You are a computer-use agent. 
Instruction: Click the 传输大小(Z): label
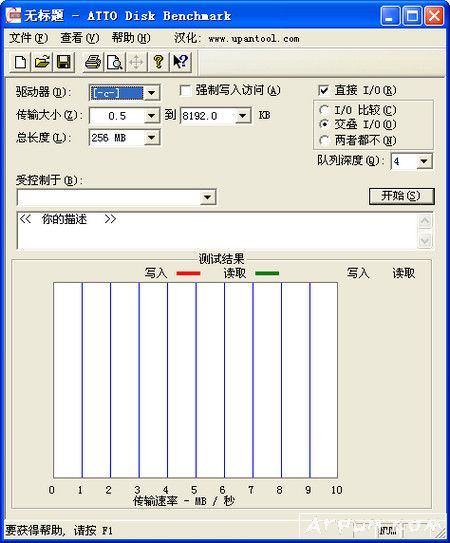tap(49, 115)
